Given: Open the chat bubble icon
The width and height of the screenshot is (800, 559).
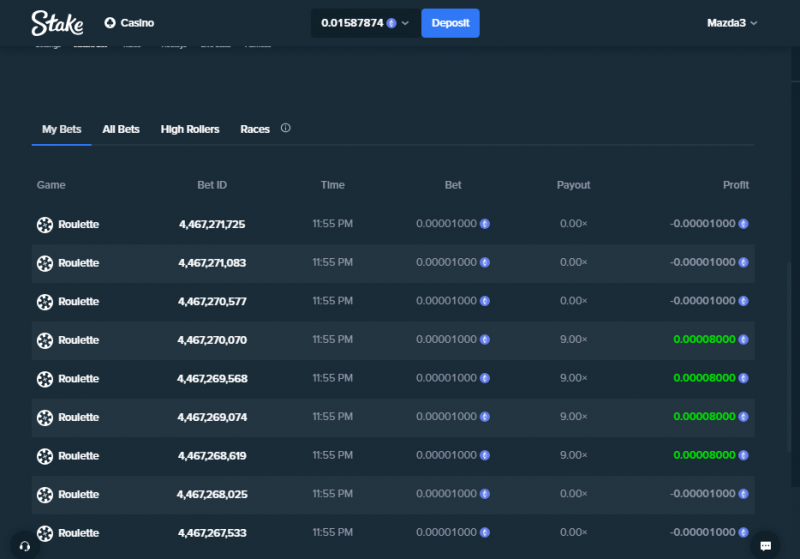Looking at the screenshot, I should tap(765, 546).
